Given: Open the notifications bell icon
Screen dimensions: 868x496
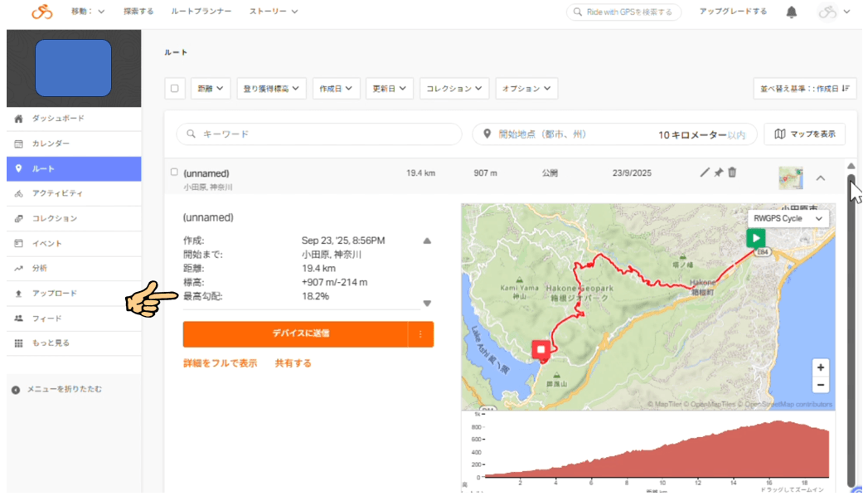Looking at the screenshot, I should tap(792, 12).
